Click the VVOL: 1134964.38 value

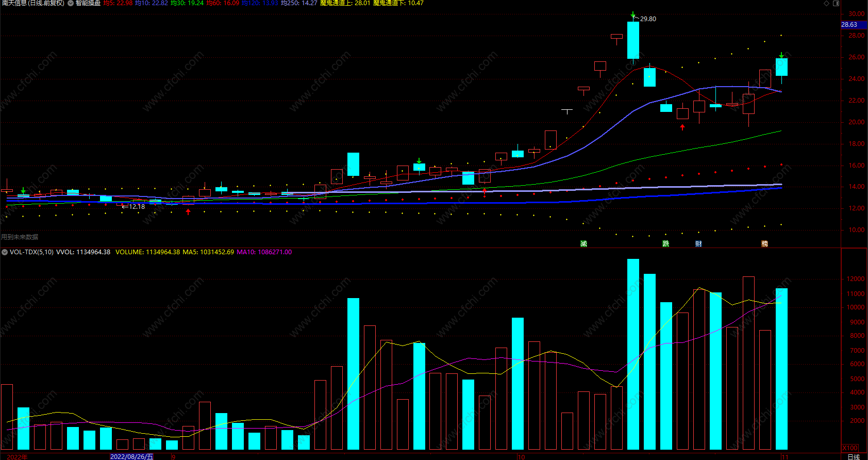click(83, 252)
